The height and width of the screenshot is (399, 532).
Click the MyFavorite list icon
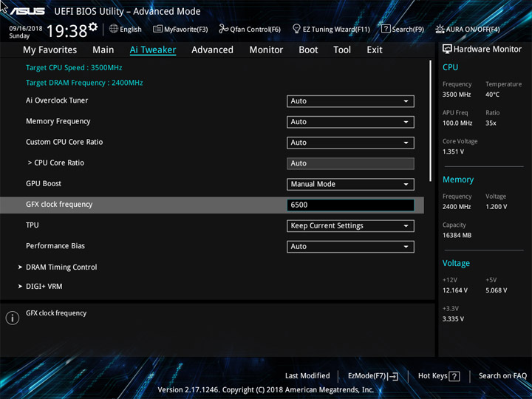157,29
